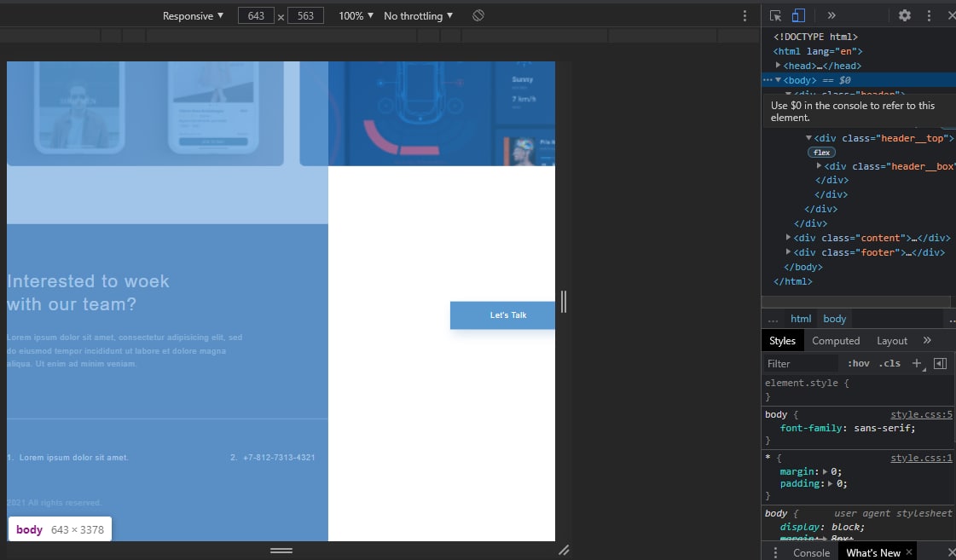Open the drawer more tools menu icon
This screenshot has width=956, height=560.
[775, 552]
